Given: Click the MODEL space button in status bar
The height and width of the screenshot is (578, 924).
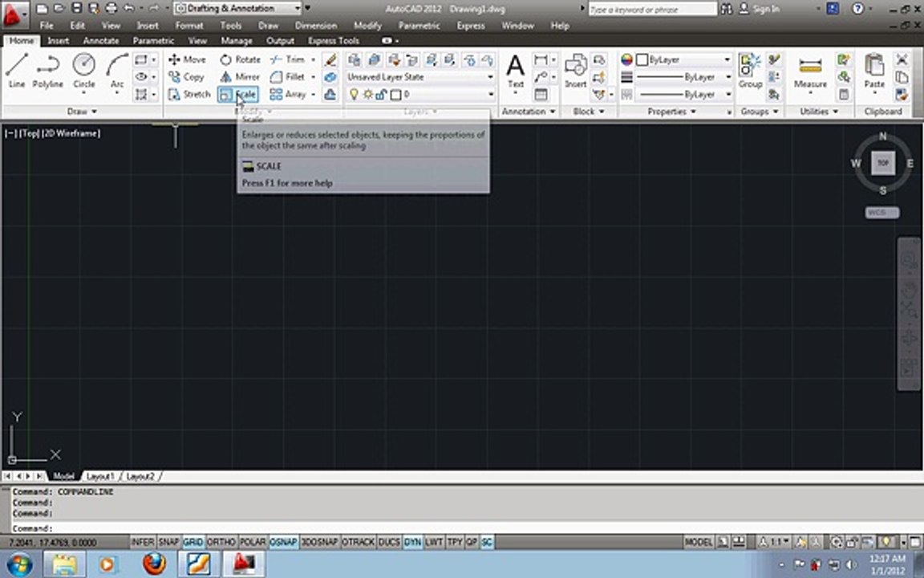Looking at the screenshot, I should tap(699, 542).
